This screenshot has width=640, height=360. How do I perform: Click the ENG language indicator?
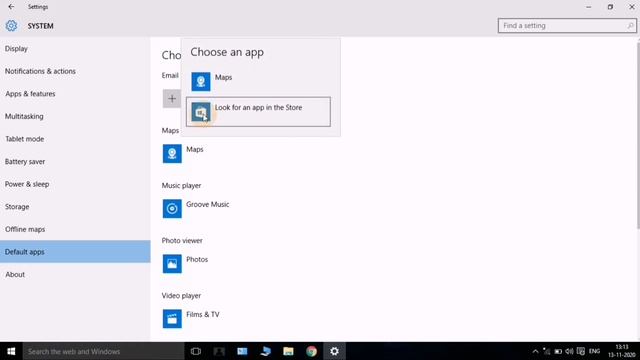(594, 351)
